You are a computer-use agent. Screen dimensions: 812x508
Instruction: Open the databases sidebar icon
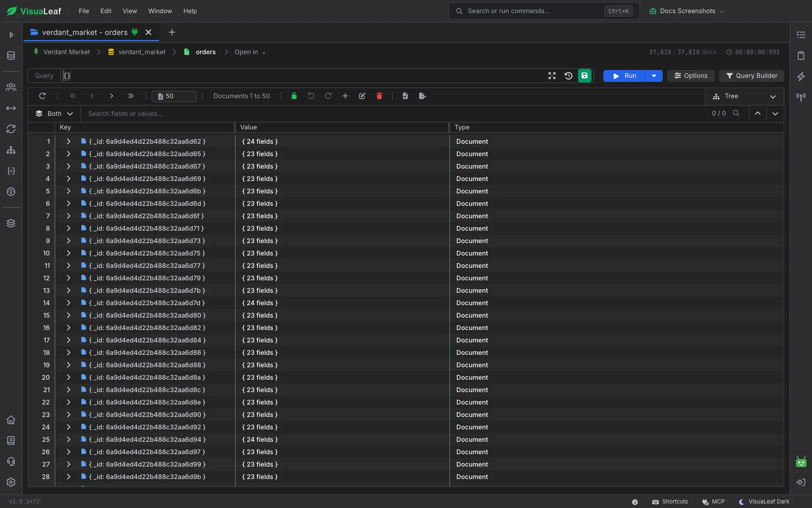pos(11,56)
